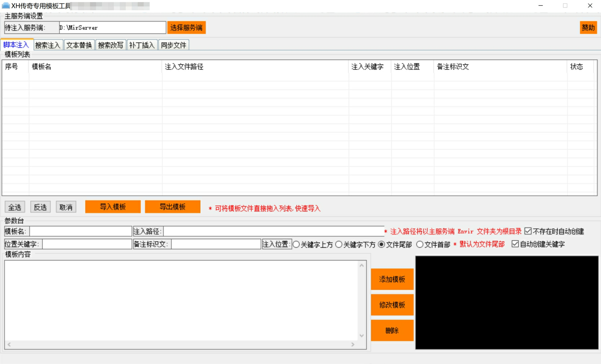This screenshot has height=364, width=601.
Task: Open the 搜索注入 tab
Action: click(x=48, y=45)
